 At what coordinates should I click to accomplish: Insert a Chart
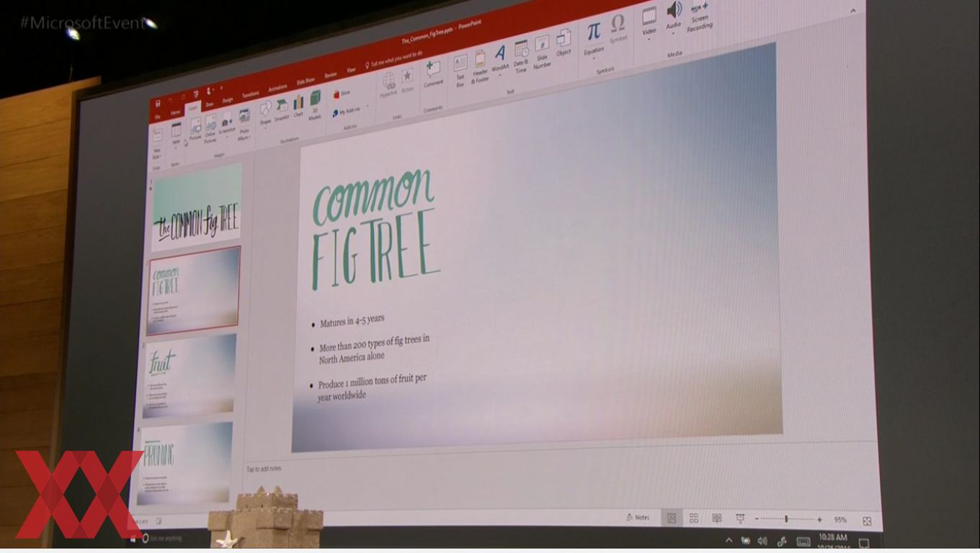298,106
